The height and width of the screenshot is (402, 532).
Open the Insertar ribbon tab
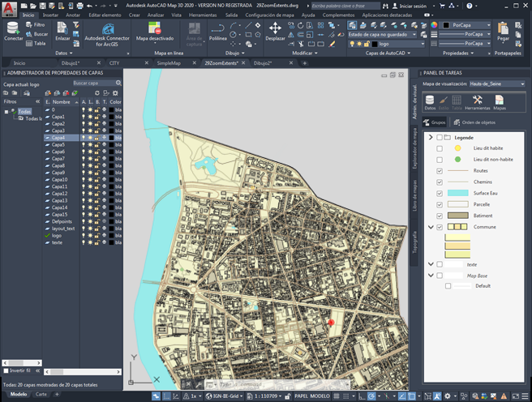click(50, 15)
